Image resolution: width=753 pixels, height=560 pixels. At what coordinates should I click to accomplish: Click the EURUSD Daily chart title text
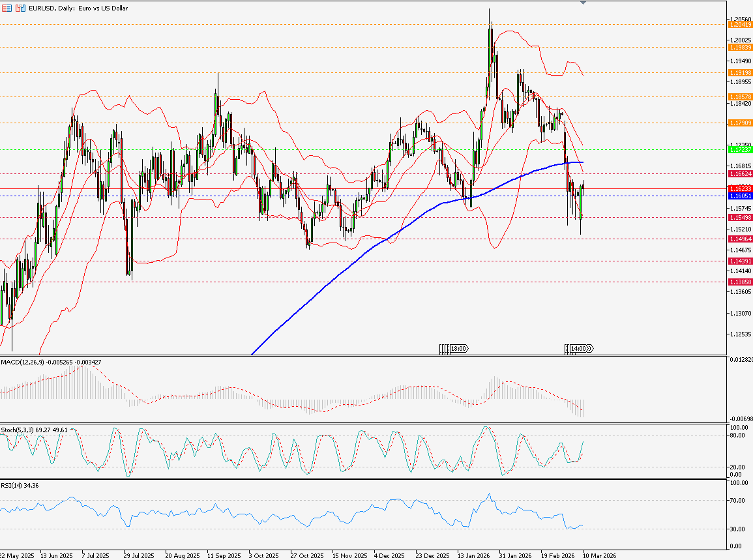tap(78, 7)
